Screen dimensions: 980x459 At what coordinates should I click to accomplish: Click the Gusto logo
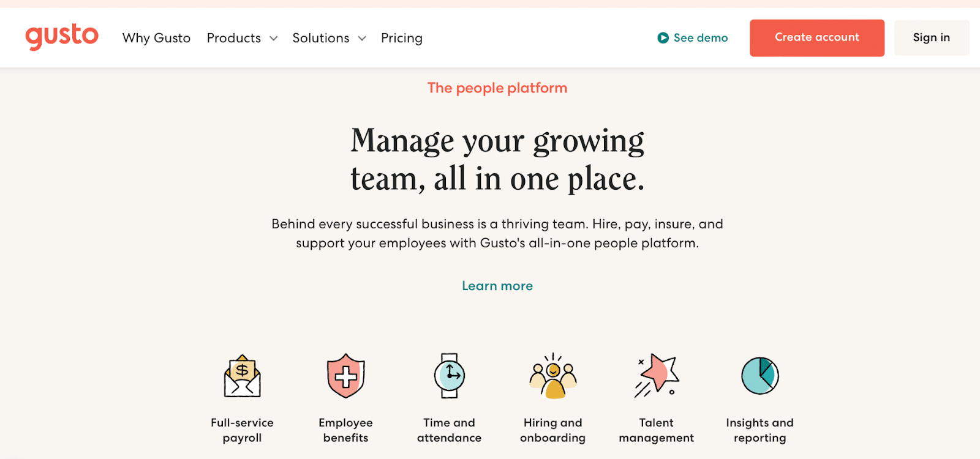click(x=62, y=37)
